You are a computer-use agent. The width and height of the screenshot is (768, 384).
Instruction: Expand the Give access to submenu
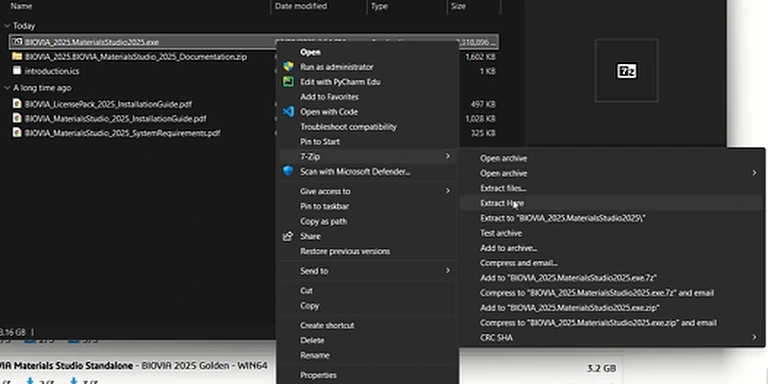pos(447,191)
